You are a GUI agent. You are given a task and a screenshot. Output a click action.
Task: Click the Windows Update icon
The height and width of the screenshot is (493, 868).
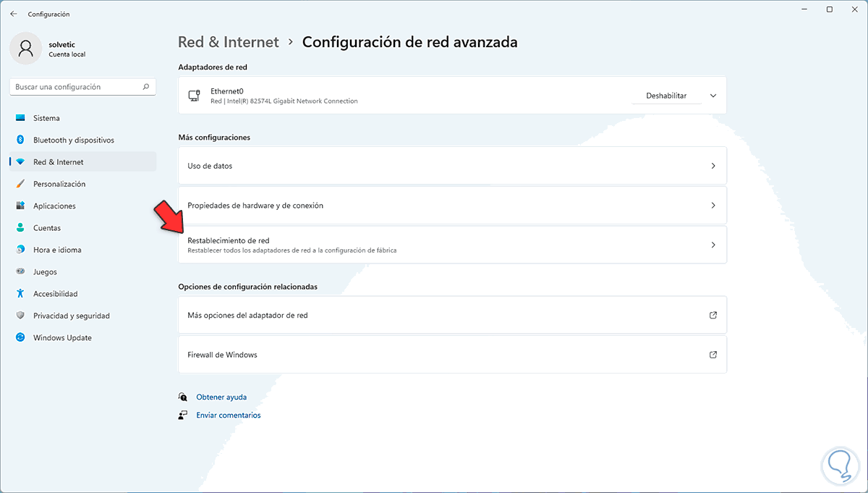click(20, 338)
